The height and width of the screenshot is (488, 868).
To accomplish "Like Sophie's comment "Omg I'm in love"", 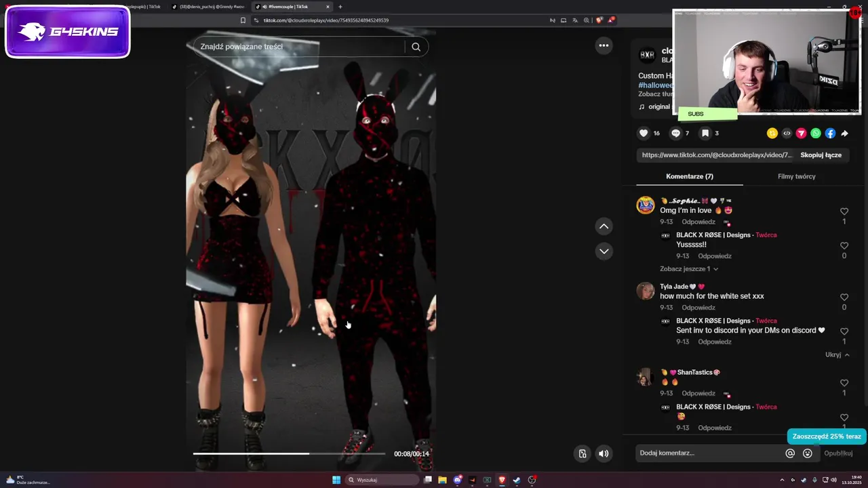I will click(x=844, y=211).
